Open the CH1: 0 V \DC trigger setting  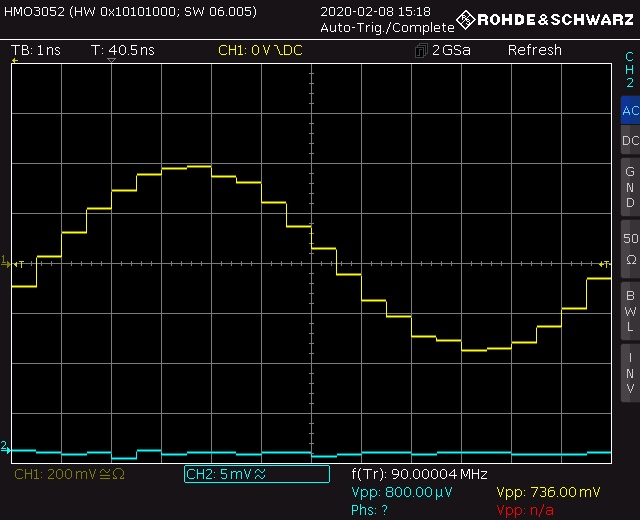264,50
